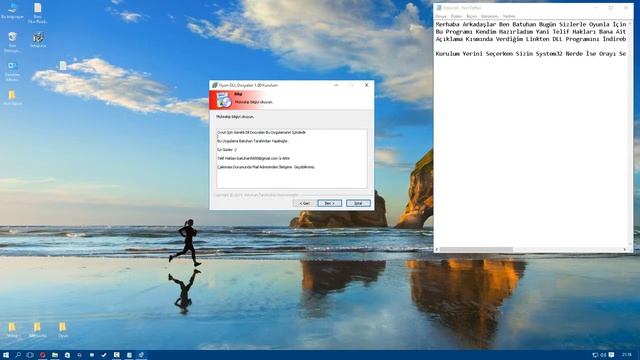The image size is (640, 360).
Task: Switch to the installer's taskbar button
Action: tap(141, 355)
